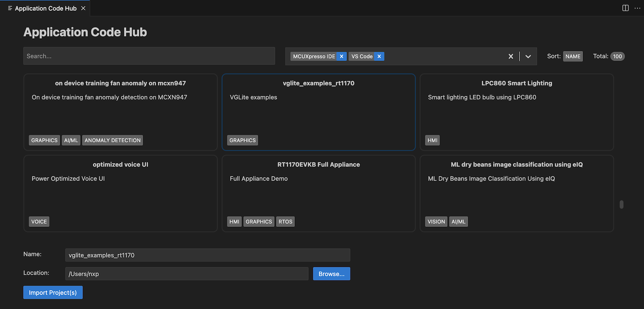Remove the VS Code filter chip
The height and width of the screenshot is (309, 644).
pos(379,56)
